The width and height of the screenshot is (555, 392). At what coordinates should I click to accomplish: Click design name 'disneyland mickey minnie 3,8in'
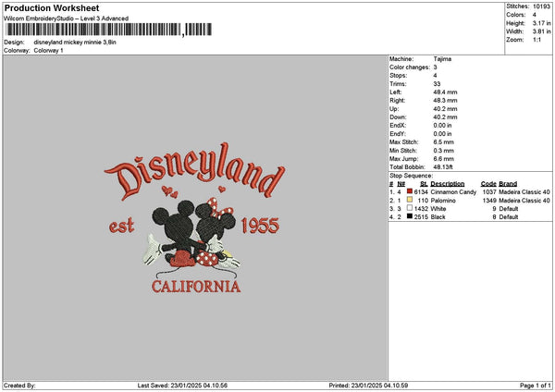tap(75, 43)
